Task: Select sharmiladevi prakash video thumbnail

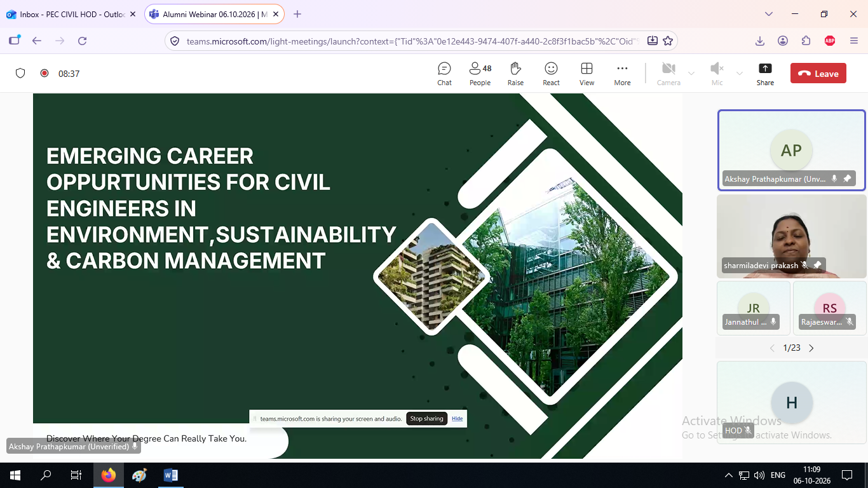Action: pos(792,236)
